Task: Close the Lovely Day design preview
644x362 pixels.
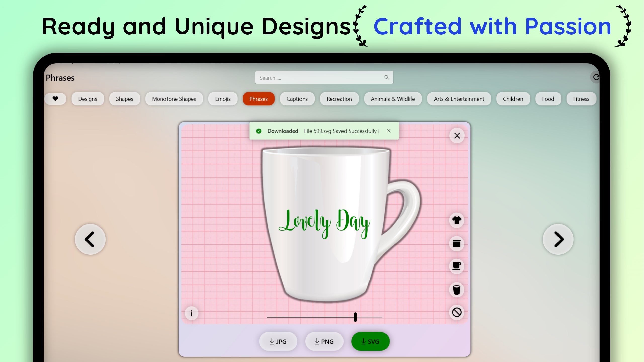Action: (x=457, y=135)
